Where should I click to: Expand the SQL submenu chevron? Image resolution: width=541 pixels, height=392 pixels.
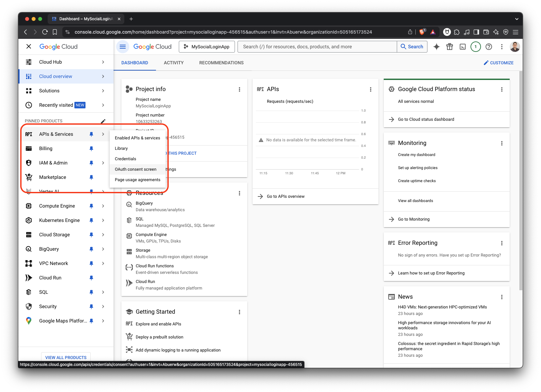click(103, 292)
